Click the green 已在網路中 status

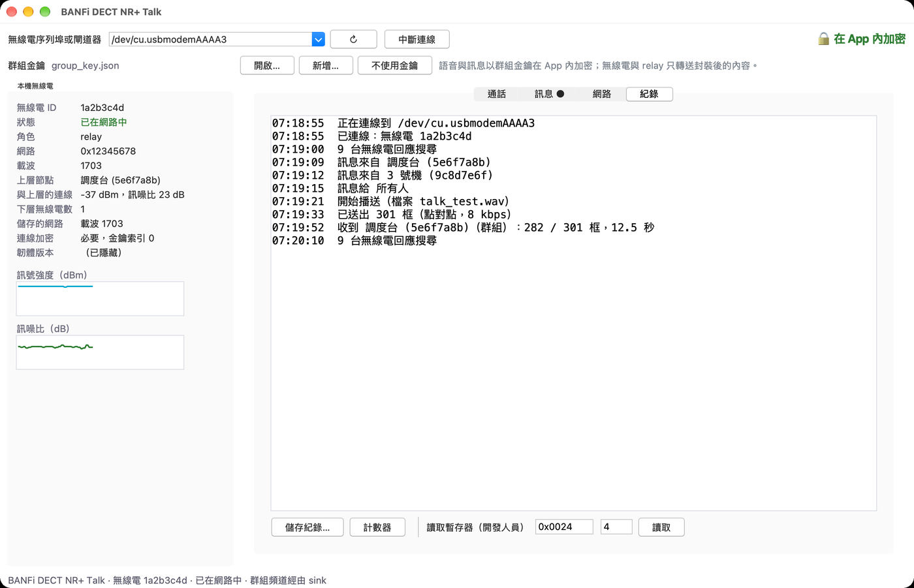pyautogui.click(x=104, y=122)
